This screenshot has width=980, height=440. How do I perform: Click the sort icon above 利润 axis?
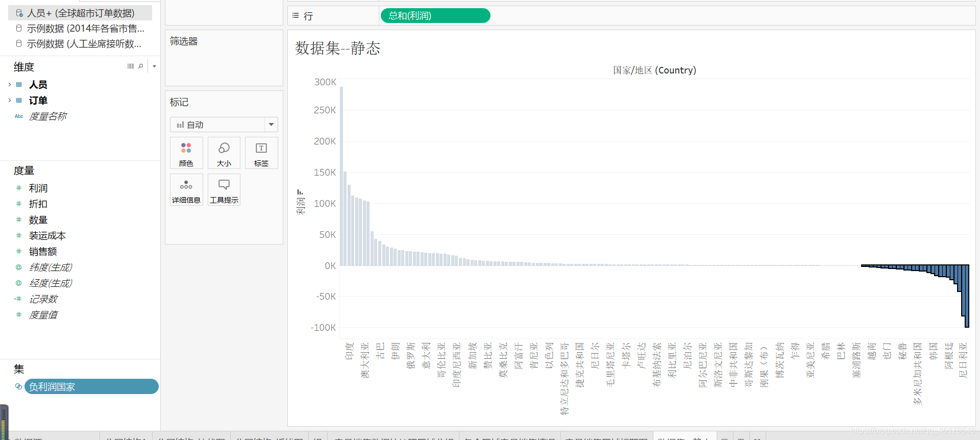(300, 192)
